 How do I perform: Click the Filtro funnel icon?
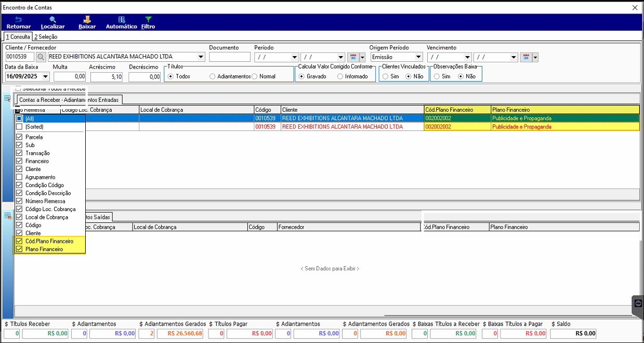point(148,20)
